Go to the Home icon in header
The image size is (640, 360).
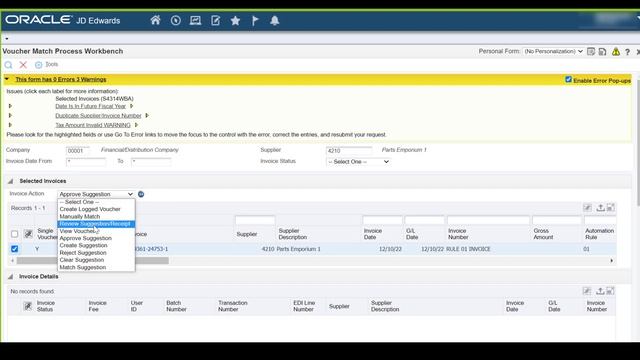coord(155,20)
